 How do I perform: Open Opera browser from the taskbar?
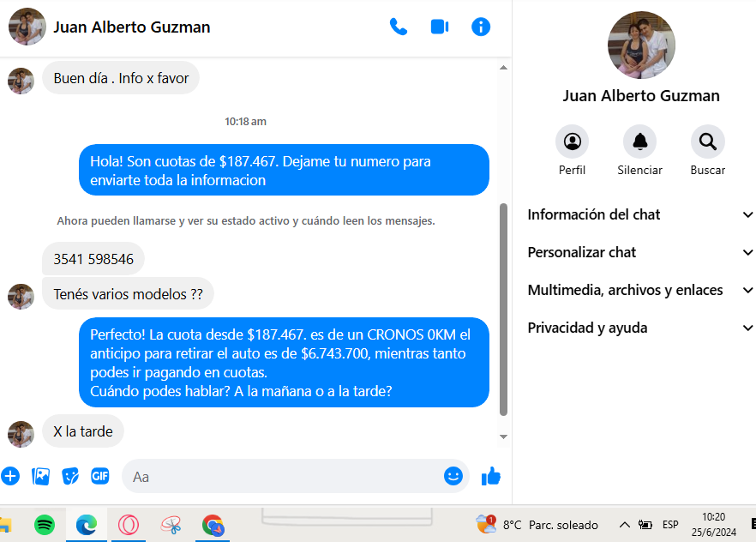[x=129, y=525]
